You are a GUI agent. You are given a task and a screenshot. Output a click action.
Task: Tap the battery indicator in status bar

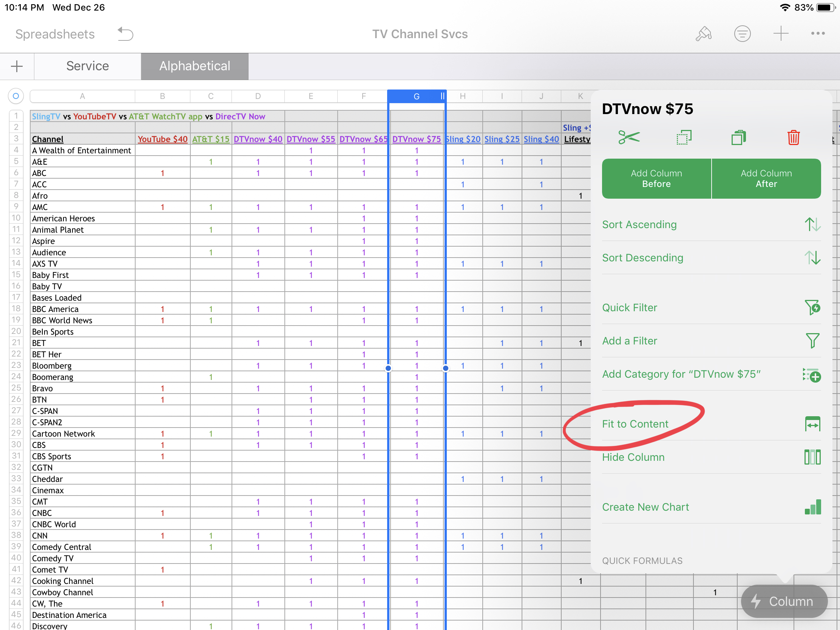(825, 8)
